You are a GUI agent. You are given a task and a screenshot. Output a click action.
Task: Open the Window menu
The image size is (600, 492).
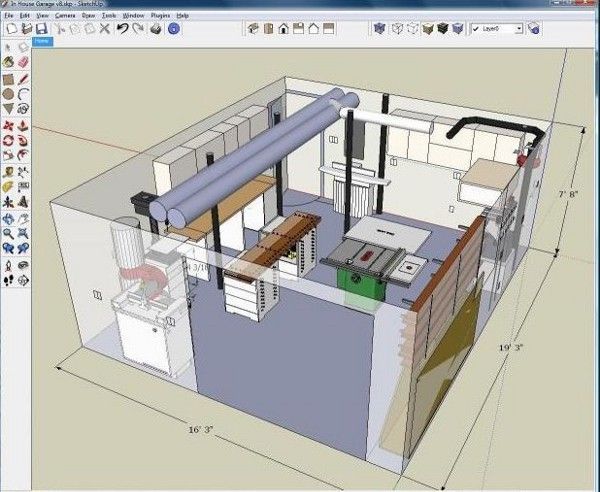click(x=133, y=16)
